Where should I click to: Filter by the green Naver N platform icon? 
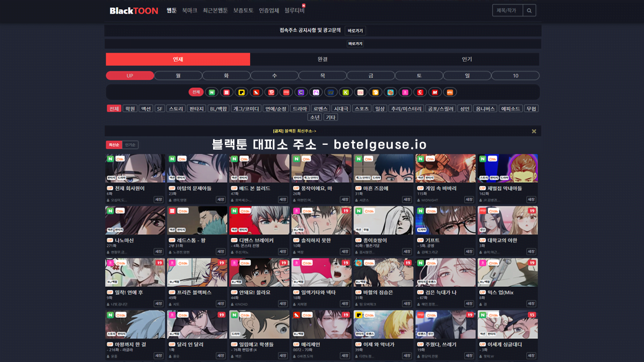[212, 92]
